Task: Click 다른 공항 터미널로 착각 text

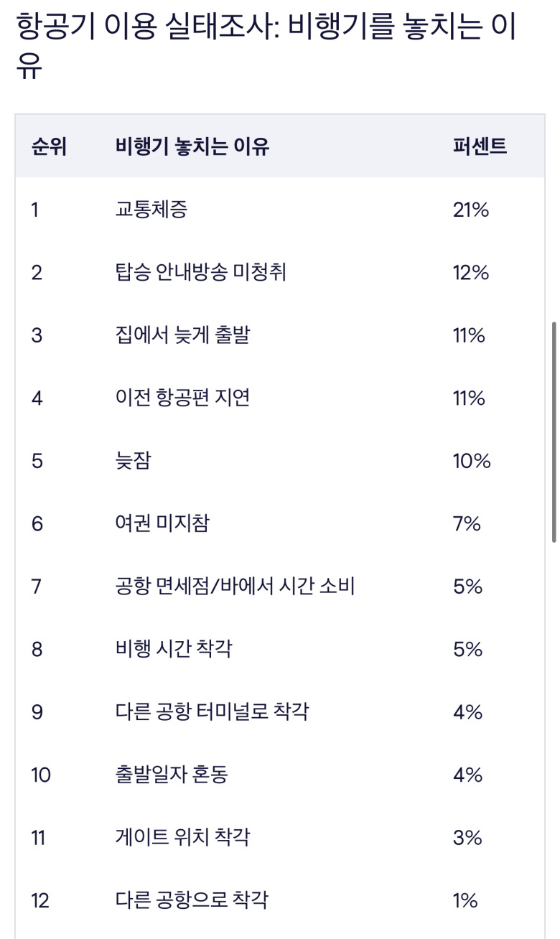Action: [212, 712]
